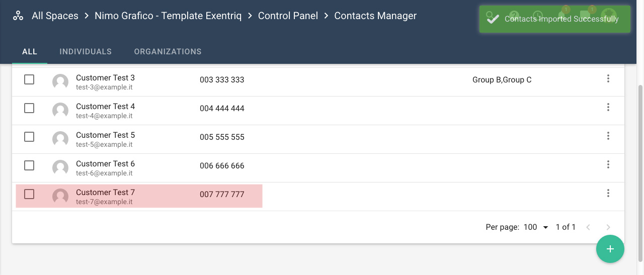The width and height of the screenshot is (644, 275).
Task: Go to previous page chevron
Action: (588, 227)
